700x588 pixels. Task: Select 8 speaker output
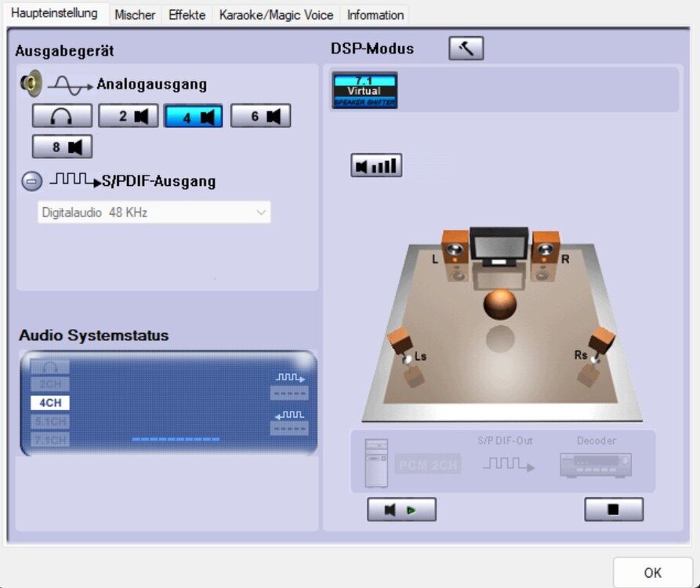(62, 147)
